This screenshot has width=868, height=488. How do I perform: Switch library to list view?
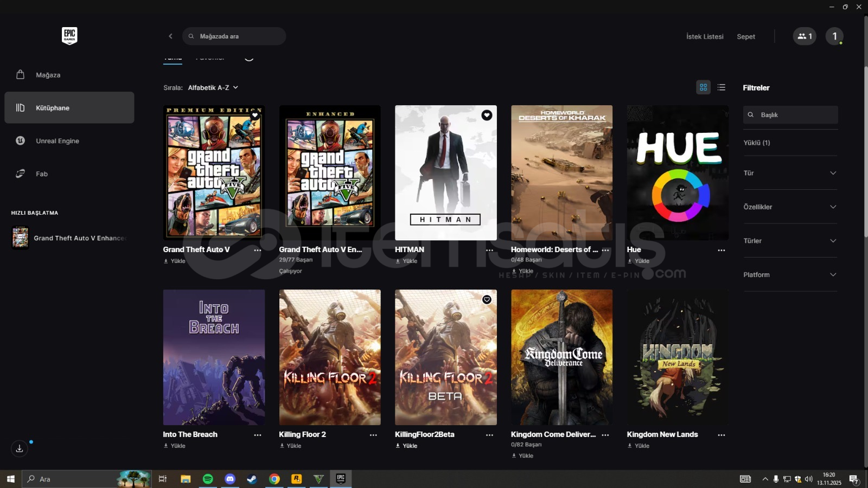[x=722, y=87]
